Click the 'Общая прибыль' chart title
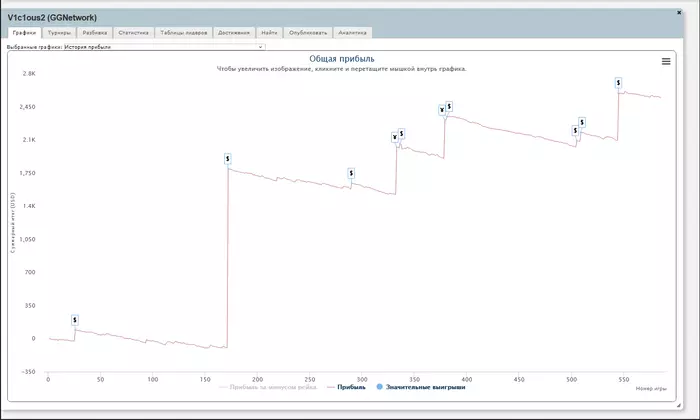Screen dimensions: 700x420 click(x=342, y=59)
